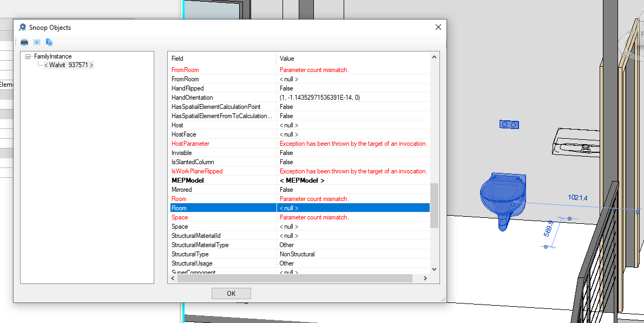Click the Field column header
The width and height of the screenshot is (644, 323).
[x=178, y=58]
